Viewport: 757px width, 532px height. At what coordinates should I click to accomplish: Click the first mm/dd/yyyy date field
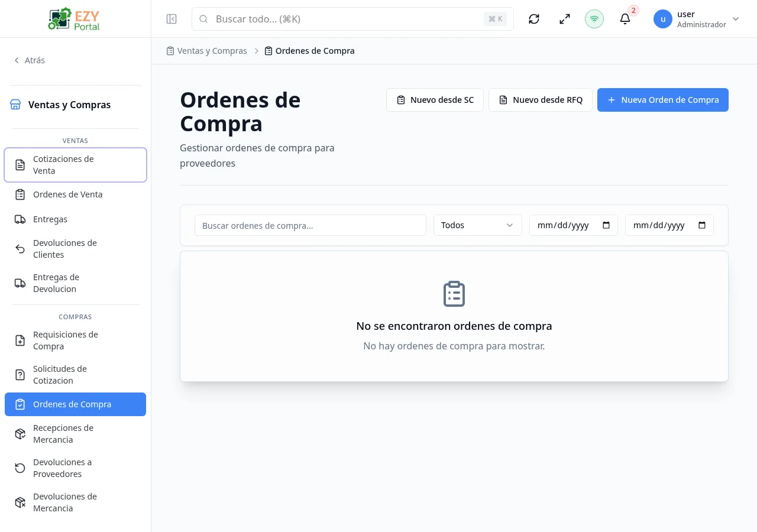574,225
